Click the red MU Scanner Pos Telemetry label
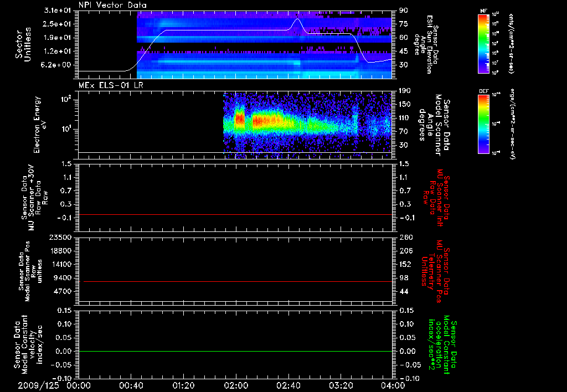The image size is (567, 392). tap(436, 271)
